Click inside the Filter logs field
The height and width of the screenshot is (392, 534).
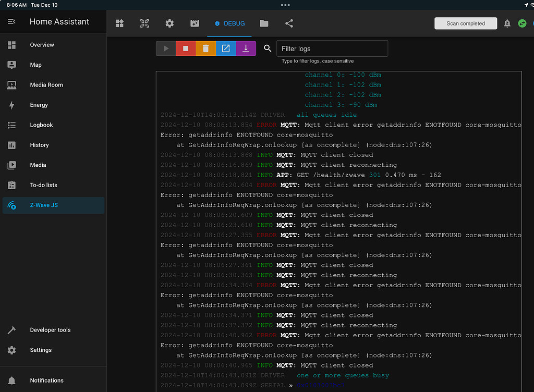click(332, 48)
